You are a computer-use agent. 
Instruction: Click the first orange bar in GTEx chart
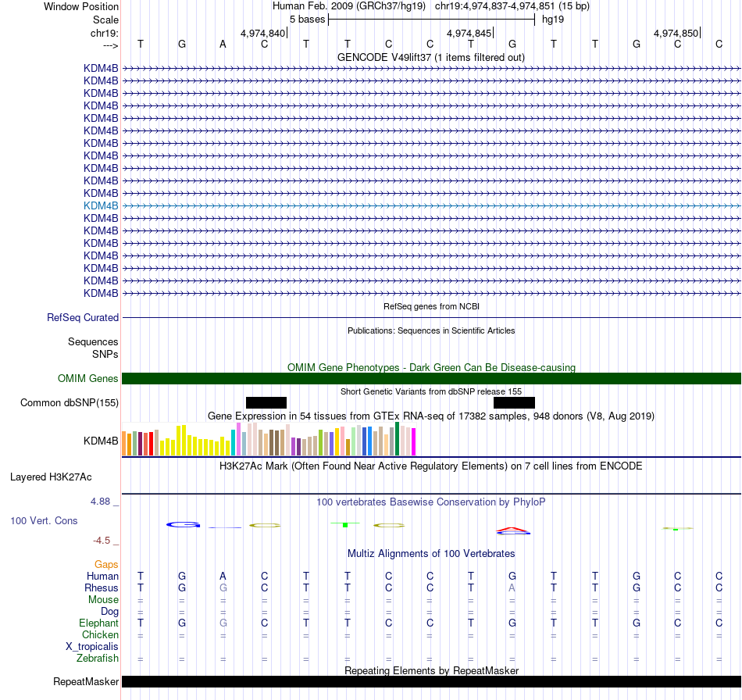pyautogui.click(x=124, y=443)
